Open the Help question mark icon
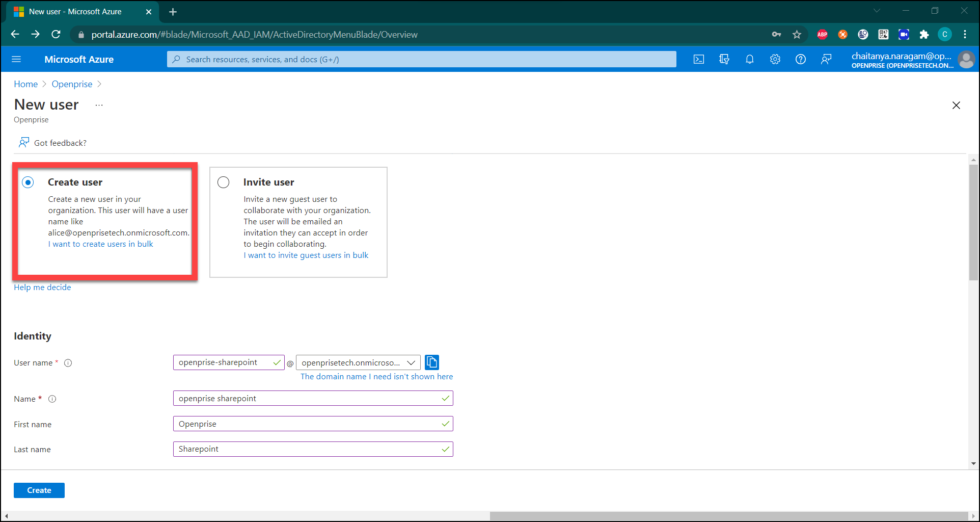 coord(801,59)
